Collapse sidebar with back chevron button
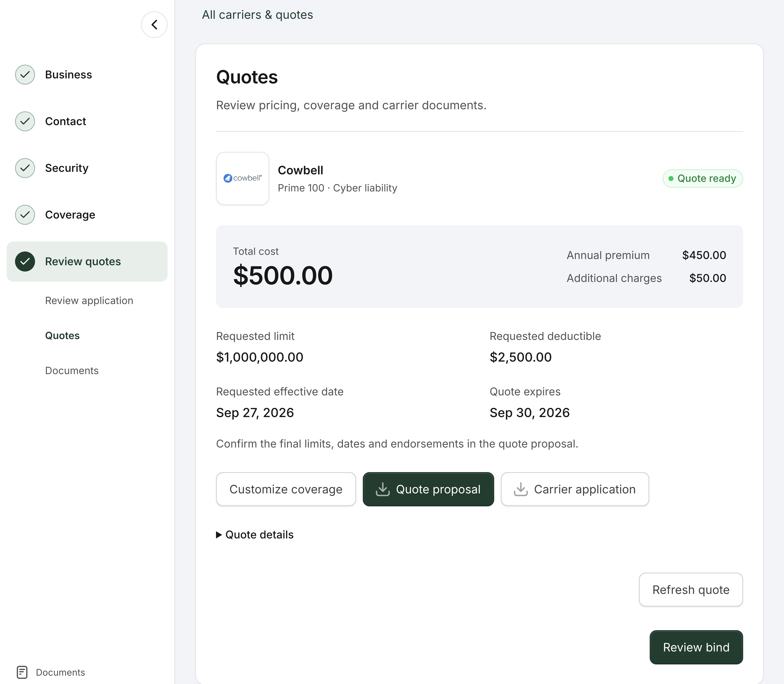The image size is (784, 684). (x=154, y=25)
